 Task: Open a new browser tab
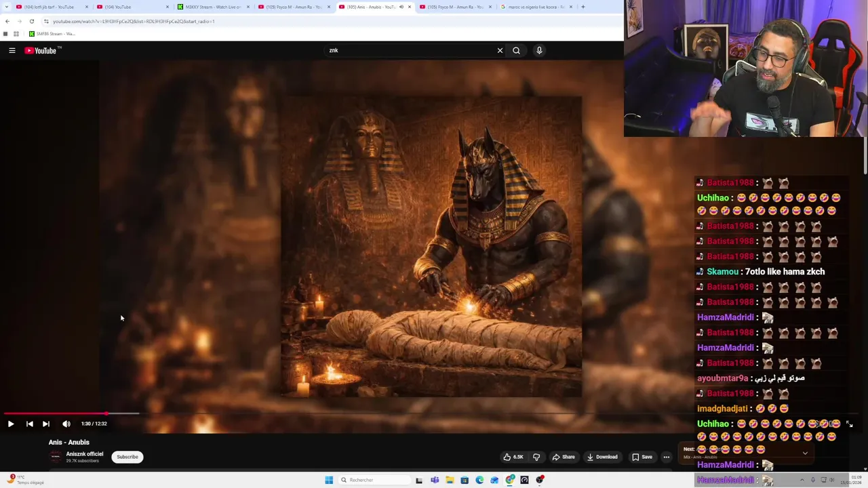click(x=583, y=7)
